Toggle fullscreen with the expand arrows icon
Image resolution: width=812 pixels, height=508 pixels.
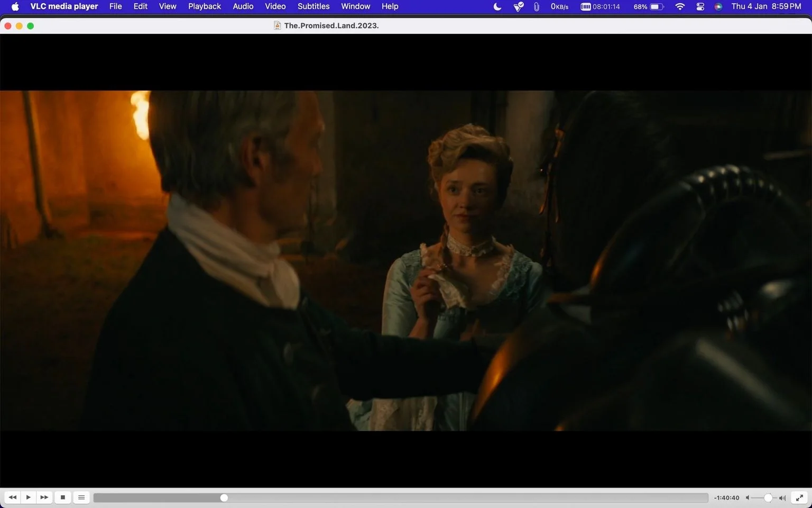pos(800,497)
